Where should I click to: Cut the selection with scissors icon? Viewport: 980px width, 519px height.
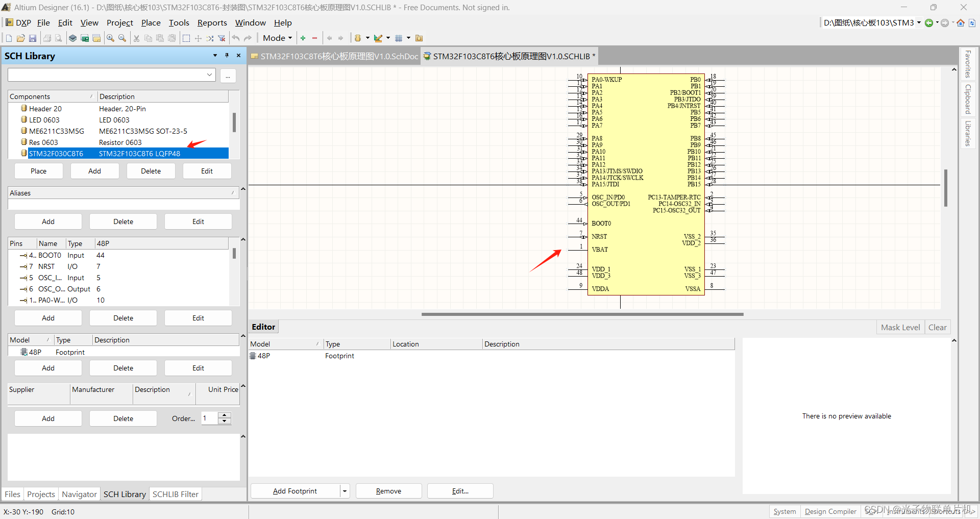pos(137,38)
